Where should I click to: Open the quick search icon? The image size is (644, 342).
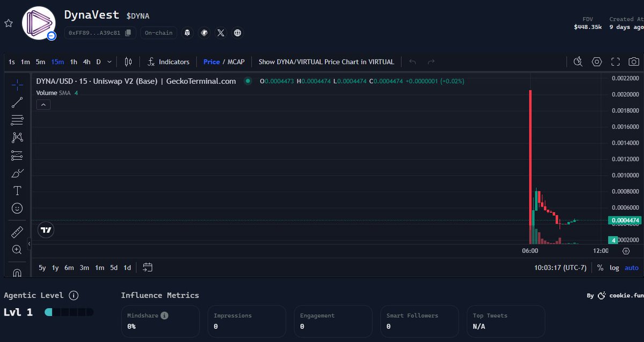coord(578,62)
